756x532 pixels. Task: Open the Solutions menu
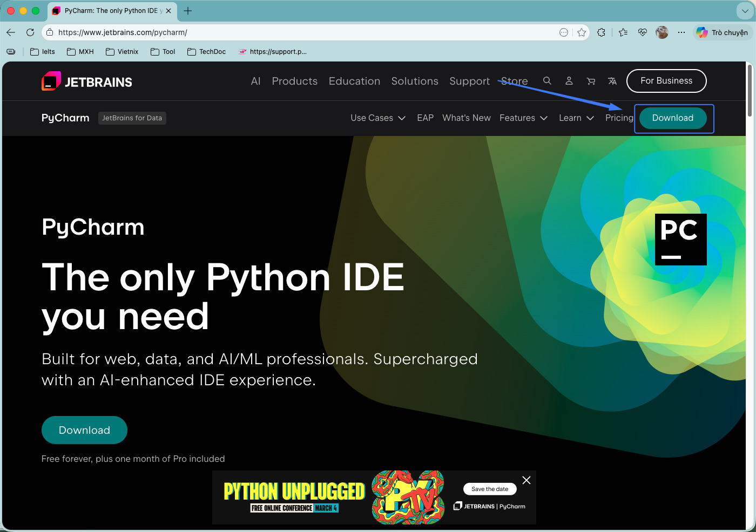click(415, 81)
